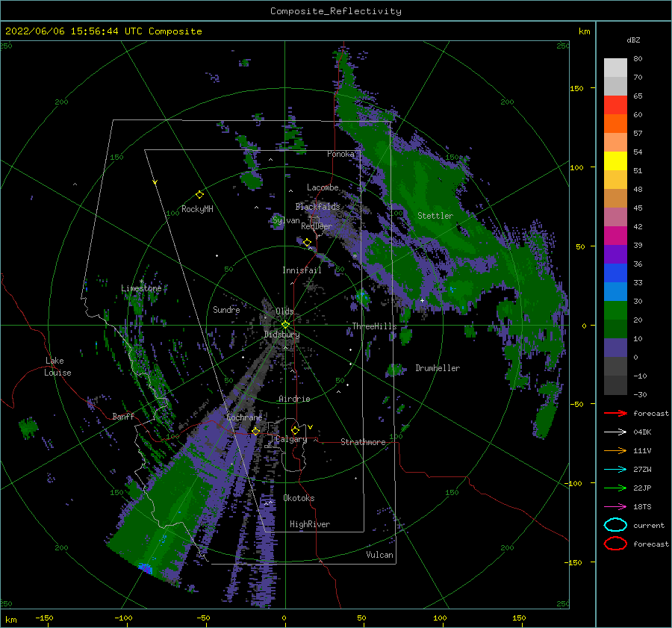The width and height of the screenshot is (672, 628).
Task: Click the bright yellow swatch in dBZ scale
Action: pyautogui.click(x=615, y=161)
